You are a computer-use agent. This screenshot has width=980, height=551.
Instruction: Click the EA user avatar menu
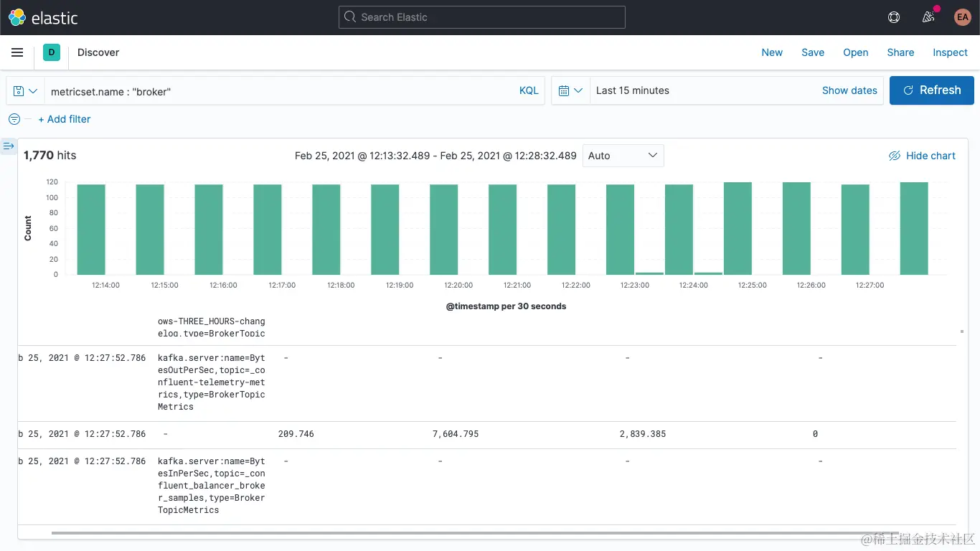click(962, 17)
